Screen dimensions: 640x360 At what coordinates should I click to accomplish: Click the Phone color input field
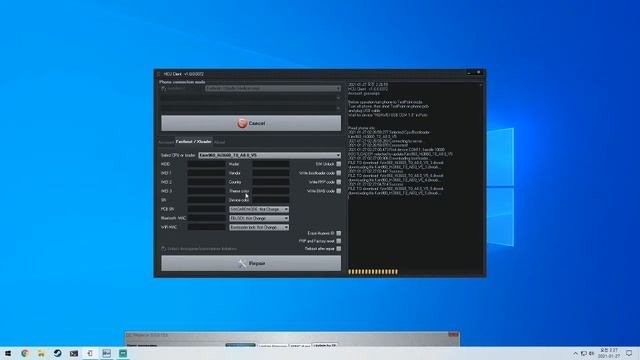click(271, 191)
